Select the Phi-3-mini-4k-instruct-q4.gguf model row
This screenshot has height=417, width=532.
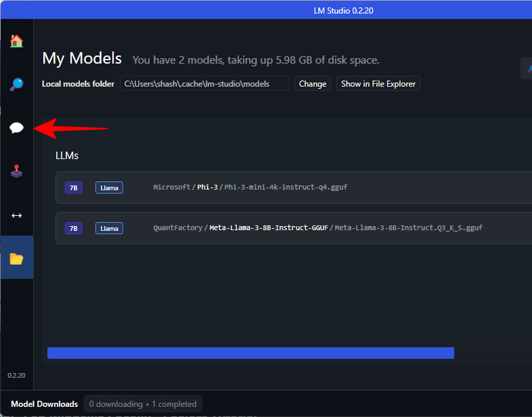coord(294,188)
